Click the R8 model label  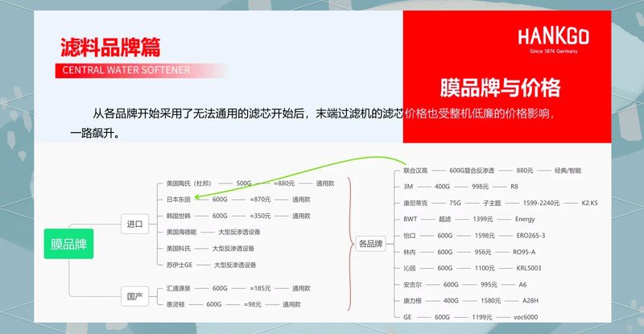tap(514, 186)
